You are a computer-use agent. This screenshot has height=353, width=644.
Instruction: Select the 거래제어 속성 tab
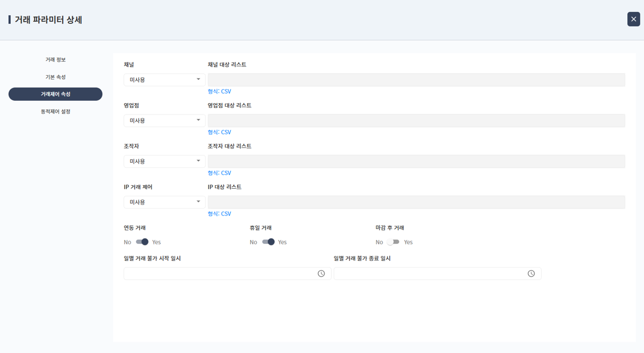[x=55, y=94]
